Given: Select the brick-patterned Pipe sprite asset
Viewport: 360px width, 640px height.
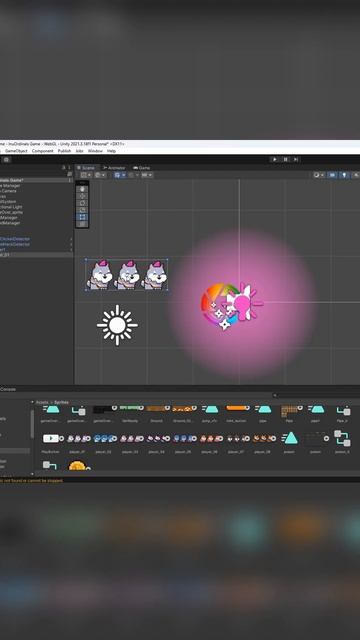Looking at the screenshot, I should (289, 411).
